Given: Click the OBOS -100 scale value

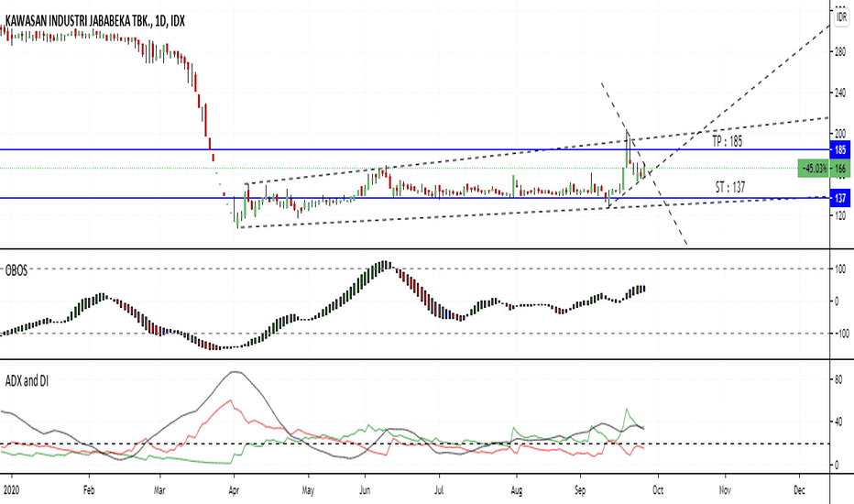Looking at the screenshot, I should tap(842, 334).
